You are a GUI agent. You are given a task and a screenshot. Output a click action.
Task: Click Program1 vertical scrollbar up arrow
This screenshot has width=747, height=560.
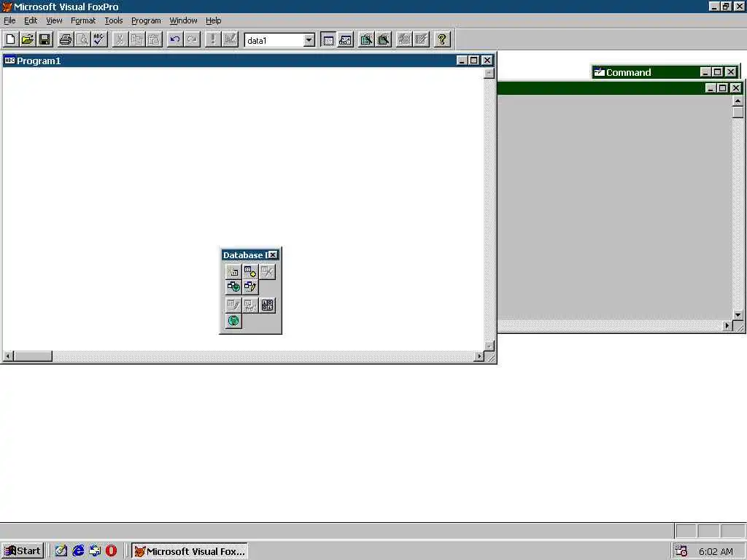pos(489,73)
